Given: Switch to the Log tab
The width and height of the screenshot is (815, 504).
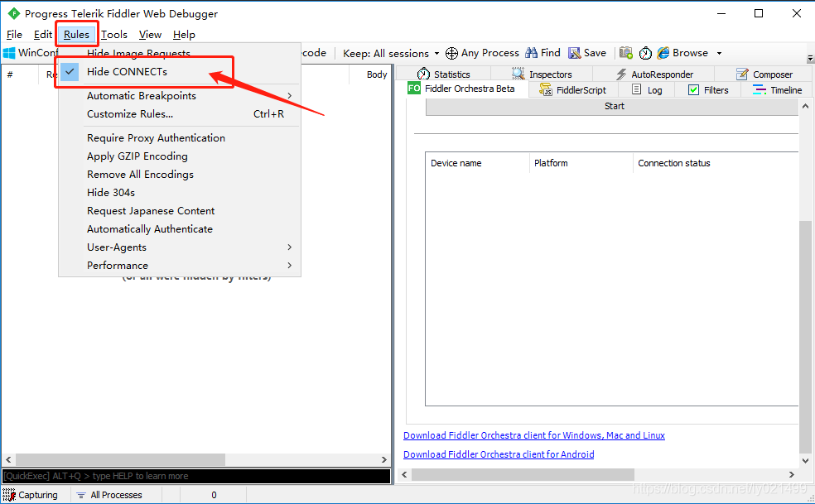Looking at the screenshot, I should 647,90.
